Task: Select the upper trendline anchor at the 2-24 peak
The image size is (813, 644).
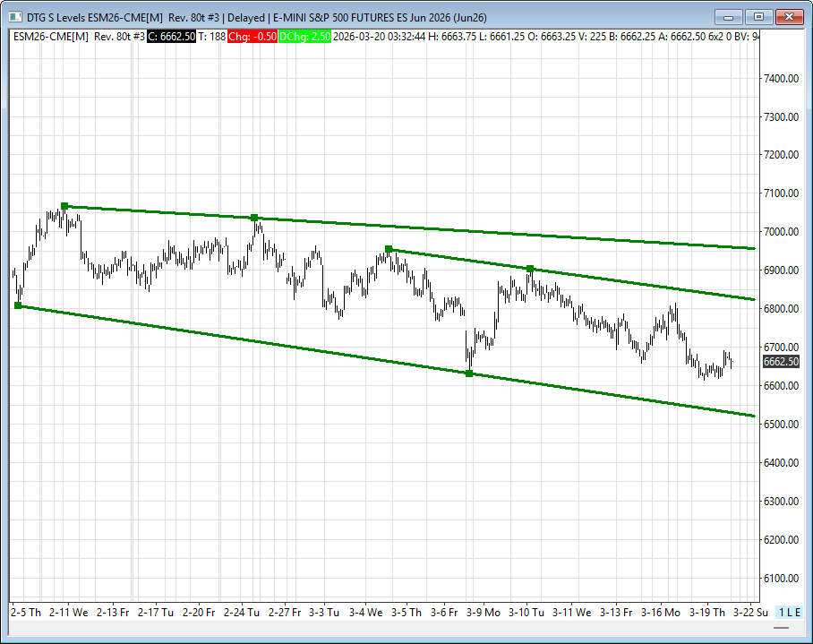Action: coord(254,218)
